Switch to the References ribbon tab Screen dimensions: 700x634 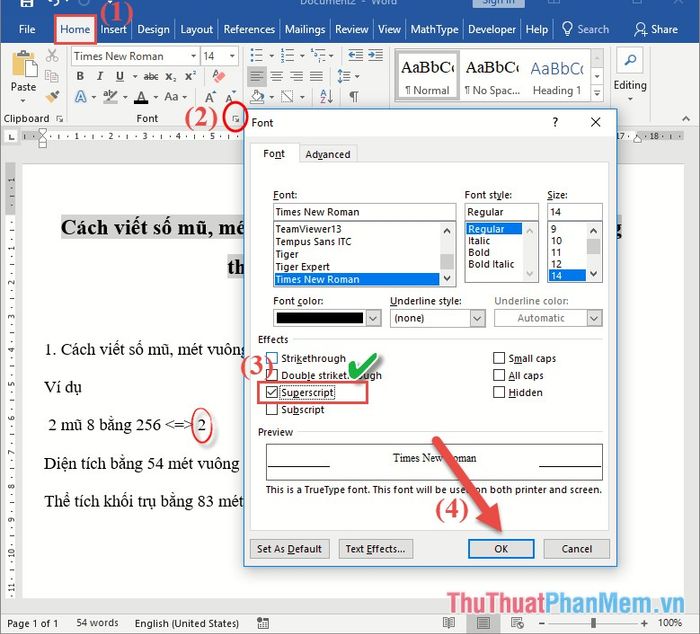click(249, 29)
